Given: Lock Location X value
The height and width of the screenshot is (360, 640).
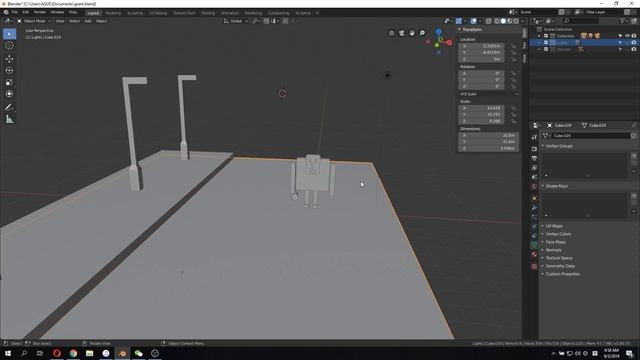Looking at the screenshot, I should (x=513, y=46).
